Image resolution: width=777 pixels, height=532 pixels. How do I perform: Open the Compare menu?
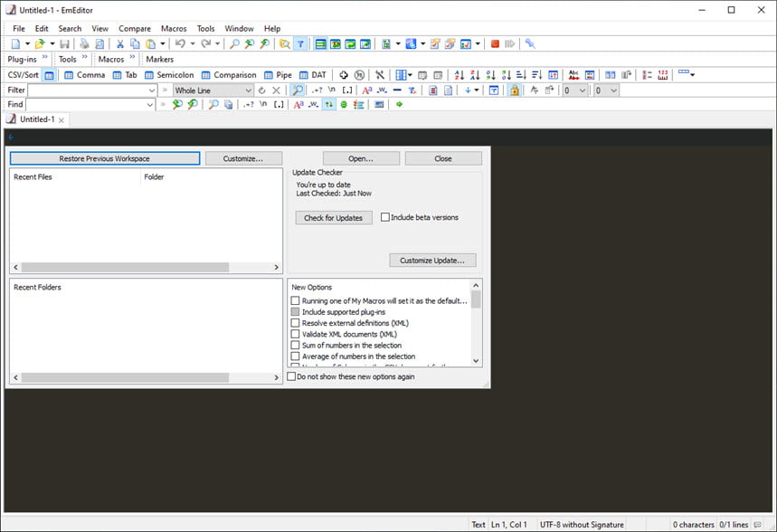pos(135,29)
